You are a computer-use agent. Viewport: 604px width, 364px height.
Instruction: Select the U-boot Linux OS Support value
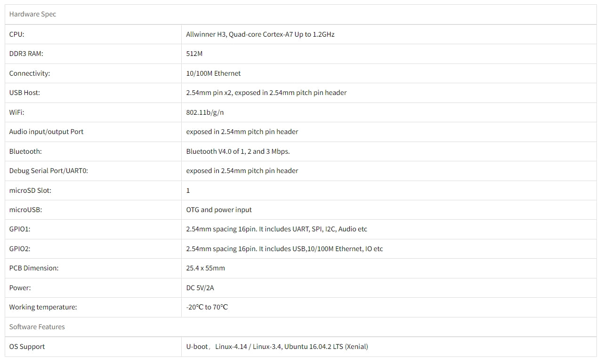(x=277, y=347)
